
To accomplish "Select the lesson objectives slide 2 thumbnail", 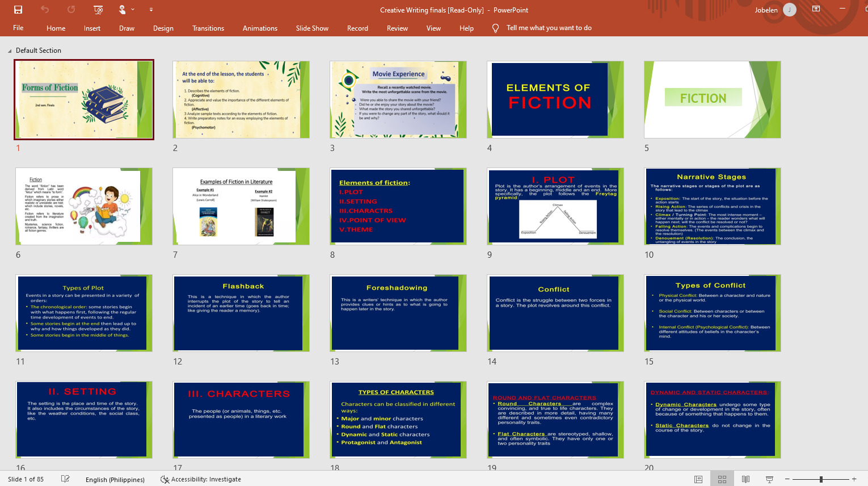I will pyautogui.click(x=241, y=99).
